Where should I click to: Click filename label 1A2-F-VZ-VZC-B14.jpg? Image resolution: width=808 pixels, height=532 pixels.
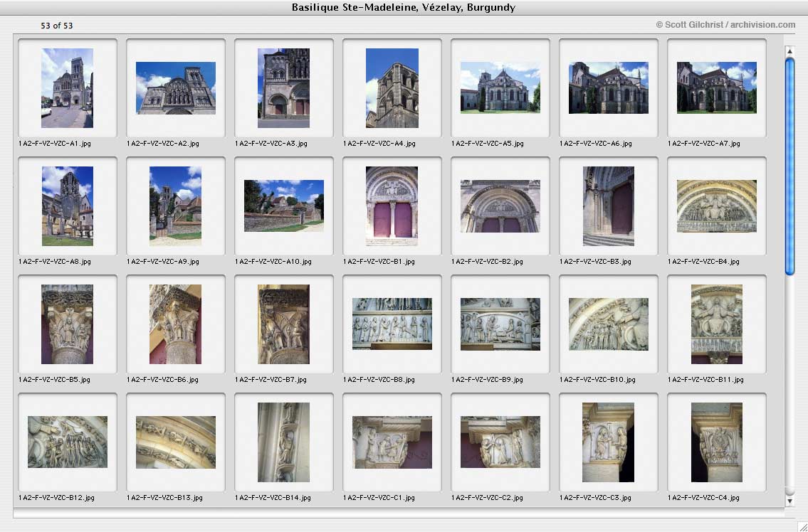coord(273,497)
